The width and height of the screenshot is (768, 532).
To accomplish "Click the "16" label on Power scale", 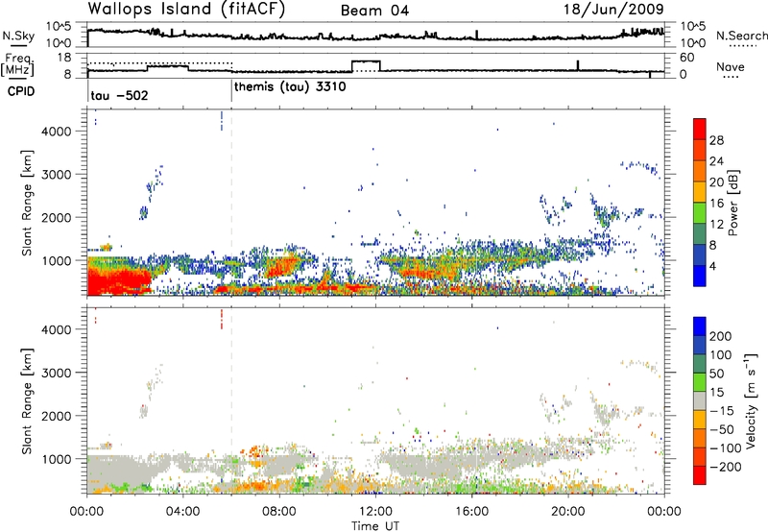I will coord(716,204).
